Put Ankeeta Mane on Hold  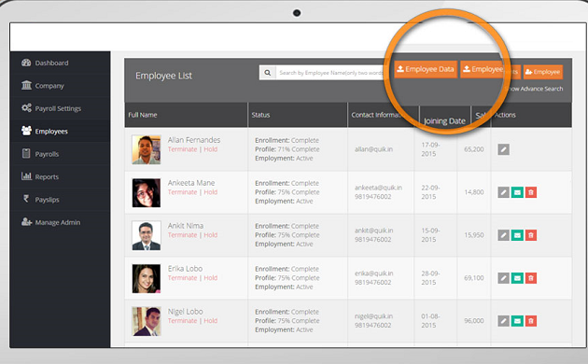[211, 192]
